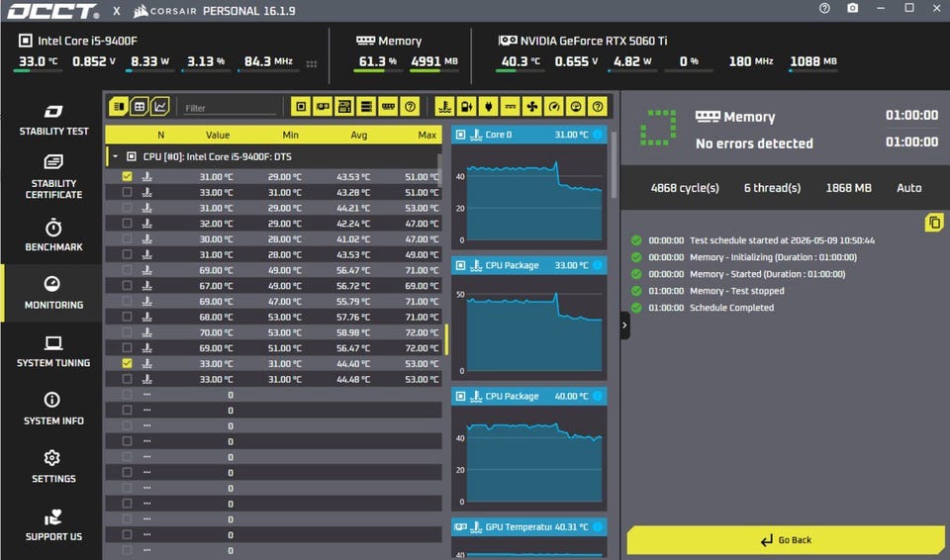Image resolution: width=950 pixels, height=560 pixels.
Task: Collapse CPU [#0] Intel Core i5-9400F tree
Action: [x=115, y=156]
